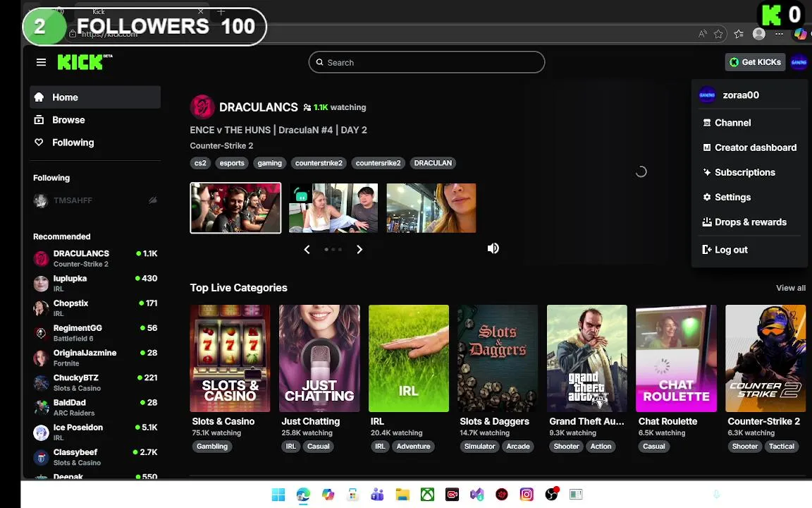812x508 pixels.
Task: Open Following in the sidebar
Action: point(95,143)
